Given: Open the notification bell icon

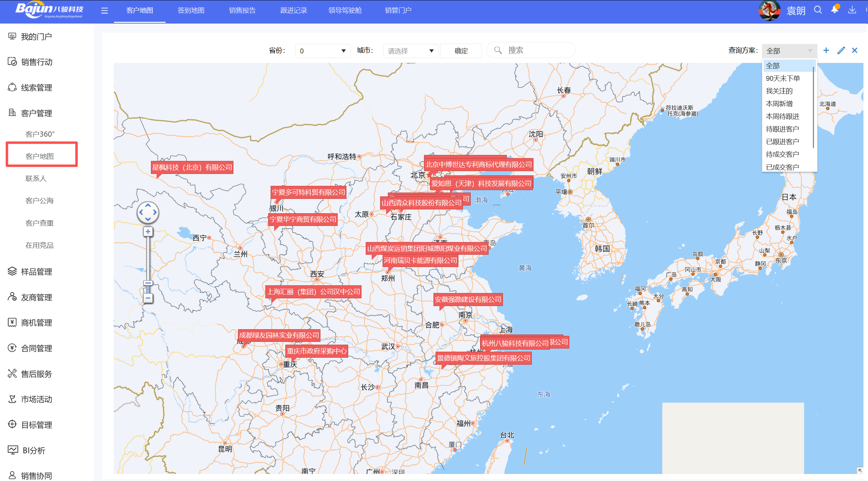Looking at the screenshot, I should point(835,10).
